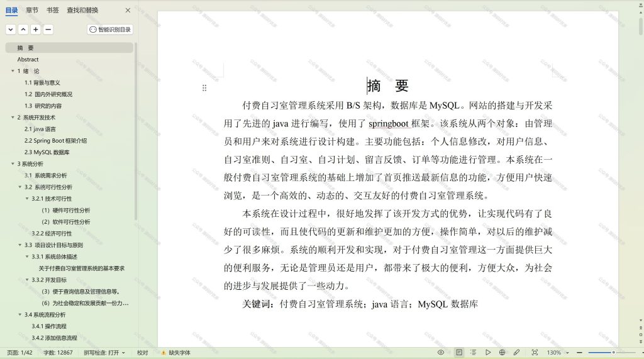Open the 130% zoom level dropdown
This screenshot has height=359, width=644.
558,353
